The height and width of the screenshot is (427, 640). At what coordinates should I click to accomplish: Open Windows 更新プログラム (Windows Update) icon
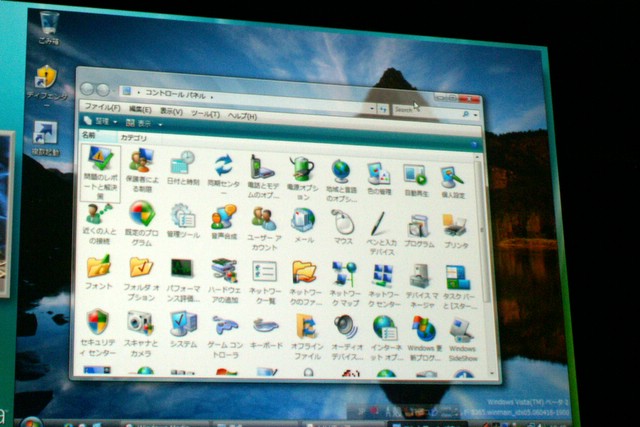424,339
